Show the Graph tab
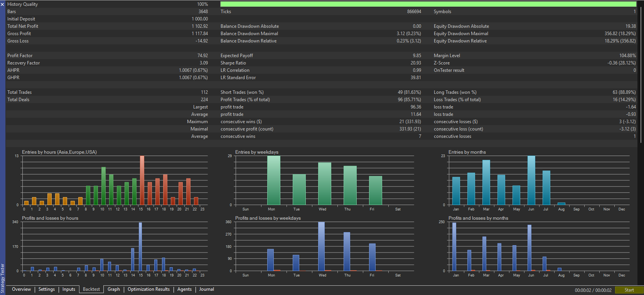 point(114,289)
